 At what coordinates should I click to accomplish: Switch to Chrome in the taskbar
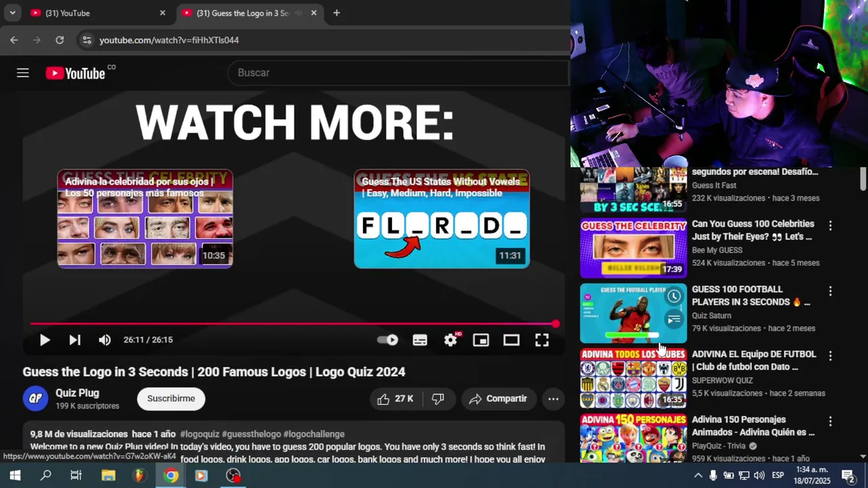point(171,475)
